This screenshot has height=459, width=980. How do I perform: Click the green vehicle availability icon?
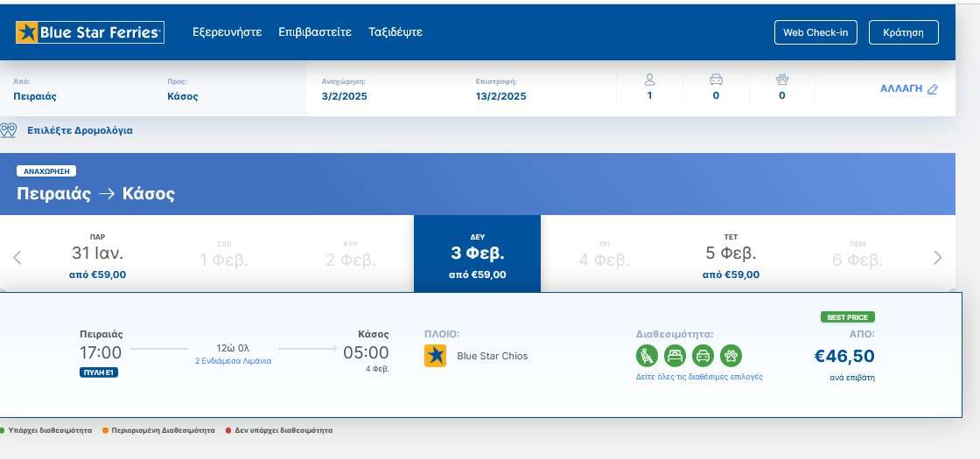(x=703, y=356)
